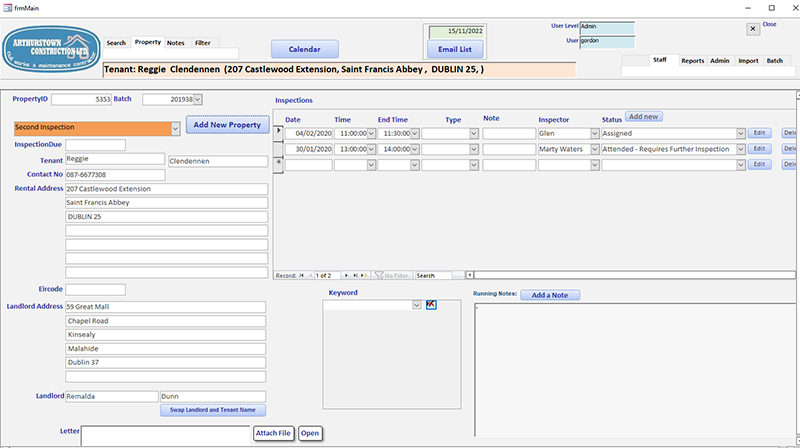Open End Time dropdown for 14:00:00

pyautogui.click(x=415, y=150)
